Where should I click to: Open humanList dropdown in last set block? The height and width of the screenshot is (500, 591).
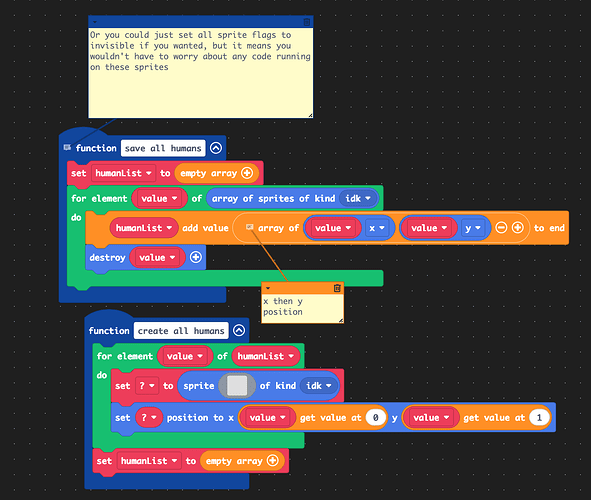(149, 461)
